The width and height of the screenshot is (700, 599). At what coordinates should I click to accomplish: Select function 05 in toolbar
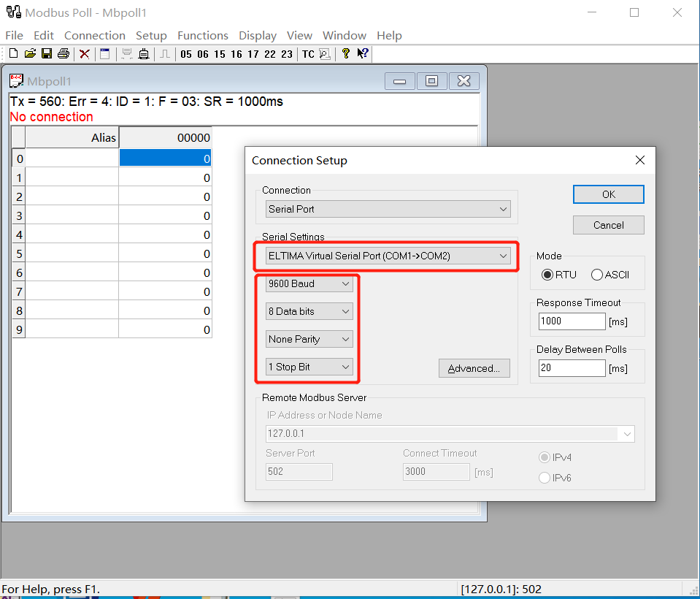(186, 54)
